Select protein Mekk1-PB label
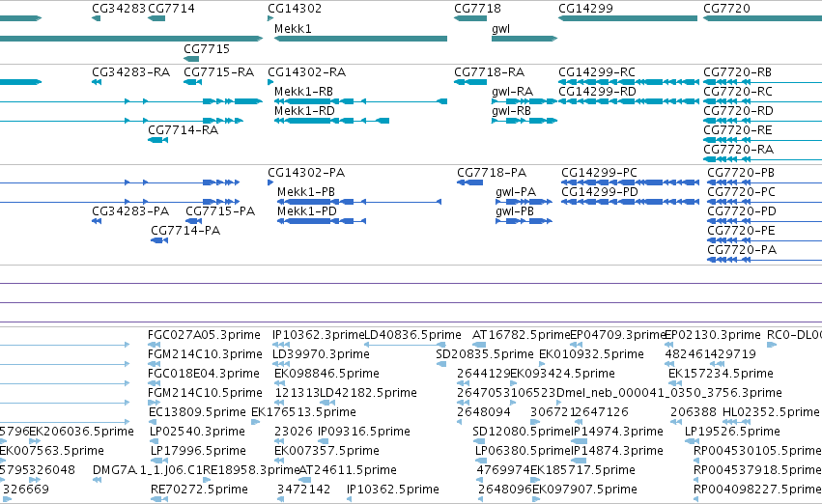822x504 pixels. [x=306, y=192]
